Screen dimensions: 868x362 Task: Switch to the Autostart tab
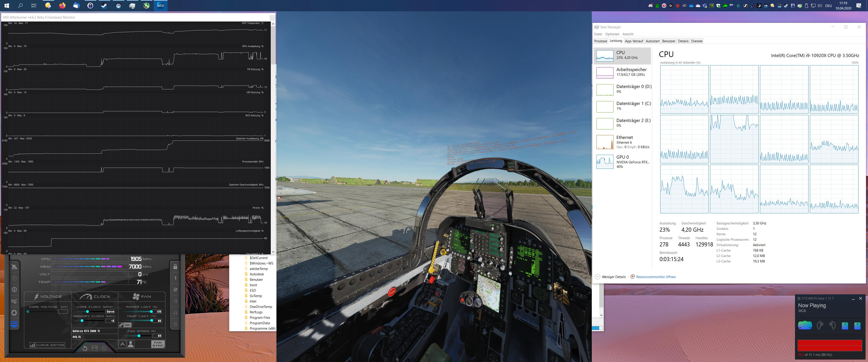652,41
